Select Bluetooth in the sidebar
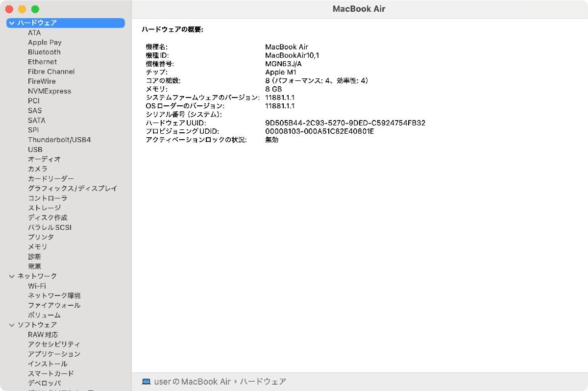The image size is (588, 391). pyautogui.click(x=44, y=52)
